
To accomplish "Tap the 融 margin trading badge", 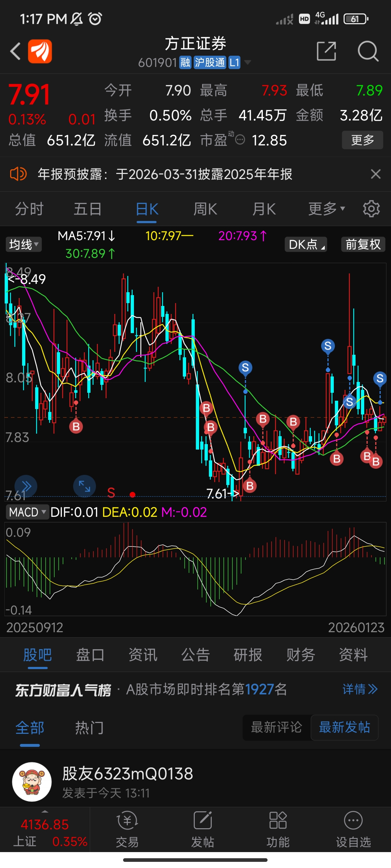I will [185, 63].
